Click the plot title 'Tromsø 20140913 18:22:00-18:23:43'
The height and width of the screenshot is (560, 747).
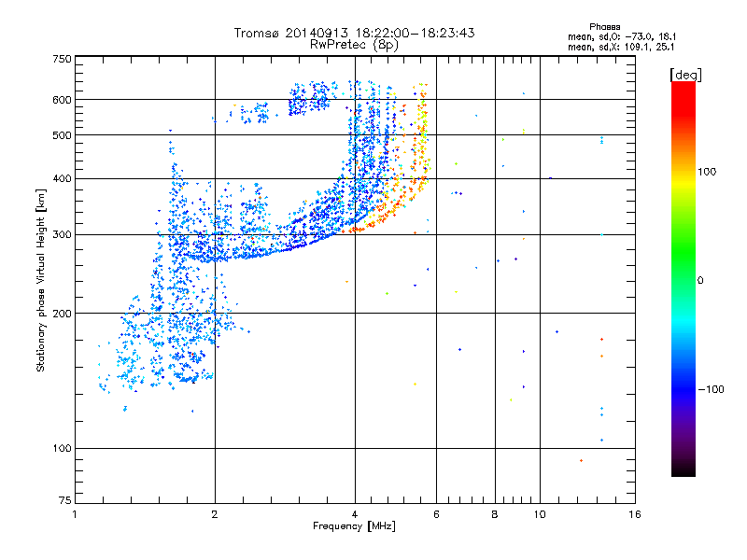(x=354, y=33)
